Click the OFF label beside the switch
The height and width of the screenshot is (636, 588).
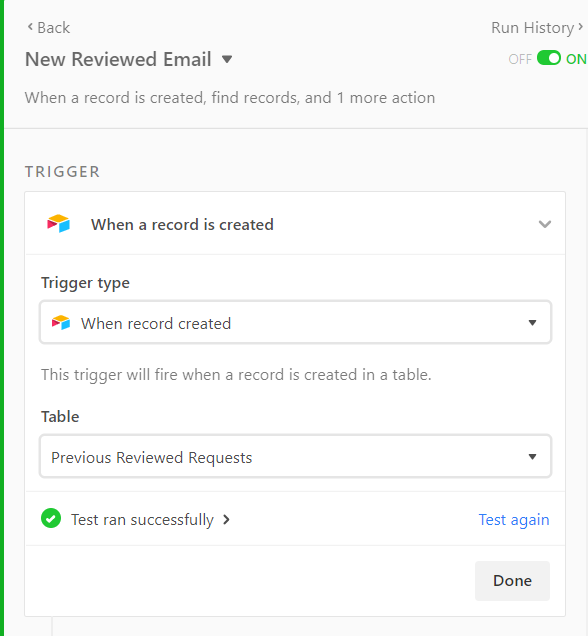520,59
